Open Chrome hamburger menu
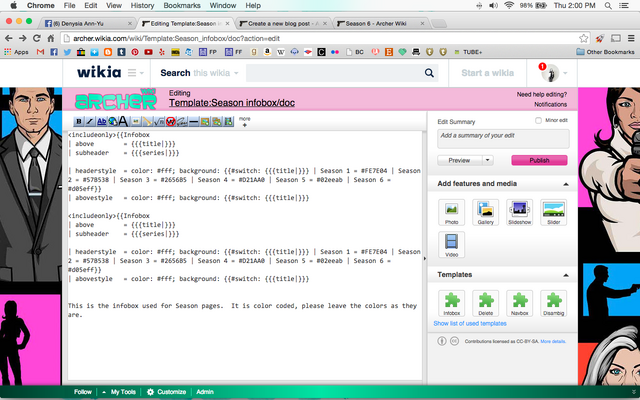Screen dimensions: 640x400 point(631,38)
